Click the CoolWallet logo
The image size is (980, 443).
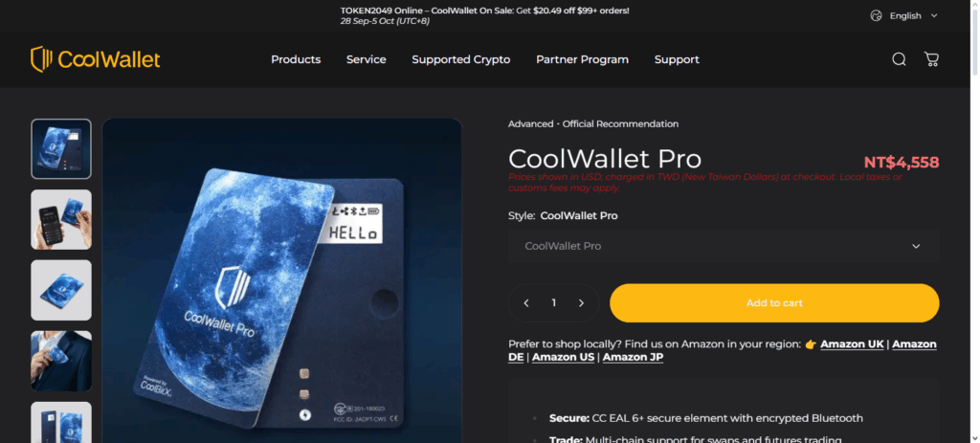(96, 59)
